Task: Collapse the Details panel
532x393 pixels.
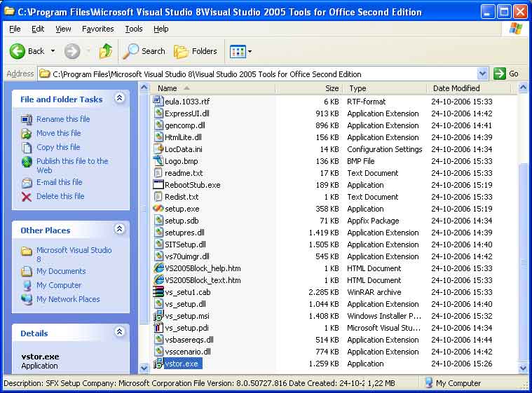Action: pyautogui.click(x=119, y=332)
